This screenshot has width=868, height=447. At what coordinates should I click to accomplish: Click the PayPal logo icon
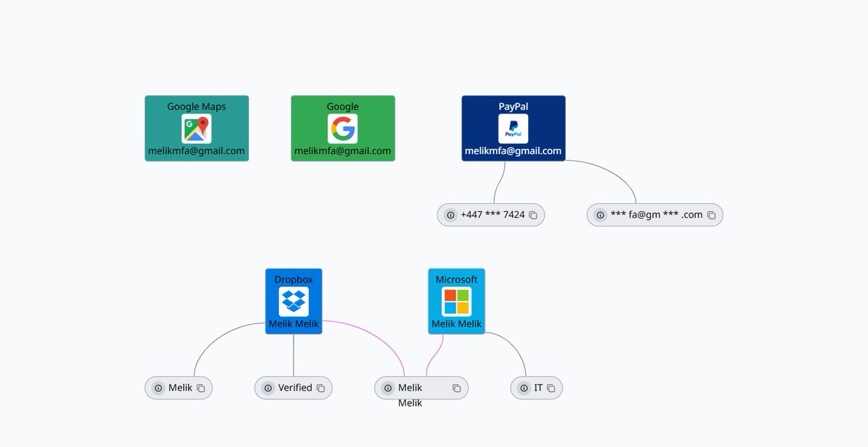(513, 129)
